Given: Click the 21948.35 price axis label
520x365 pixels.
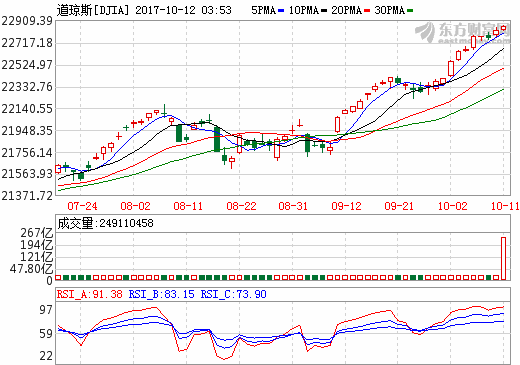Looking at the screenshot, I should [x=27, y=131].
